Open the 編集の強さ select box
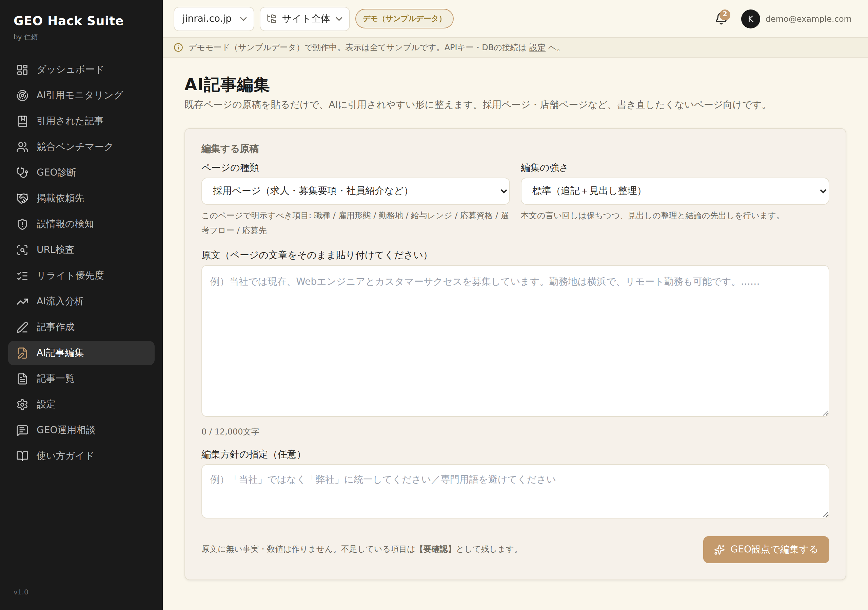The width and height of the screenshot is (868, 610). coord(675,191)
